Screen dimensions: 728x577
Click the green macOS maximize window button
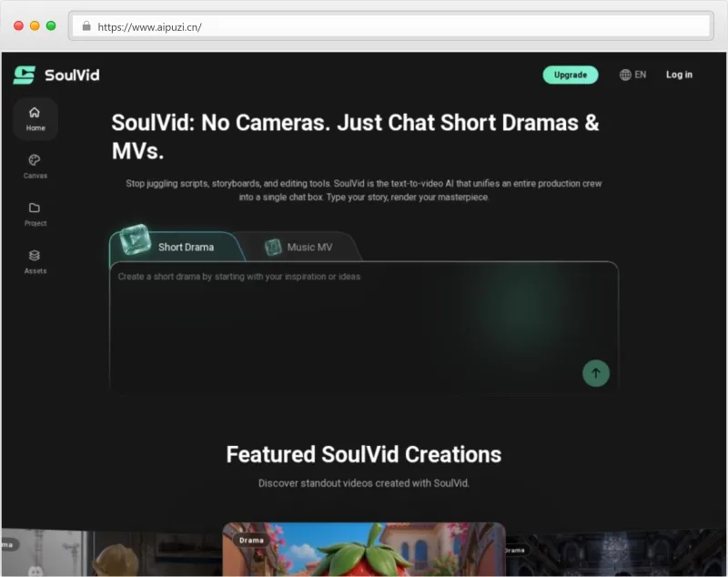click(51, 26)
